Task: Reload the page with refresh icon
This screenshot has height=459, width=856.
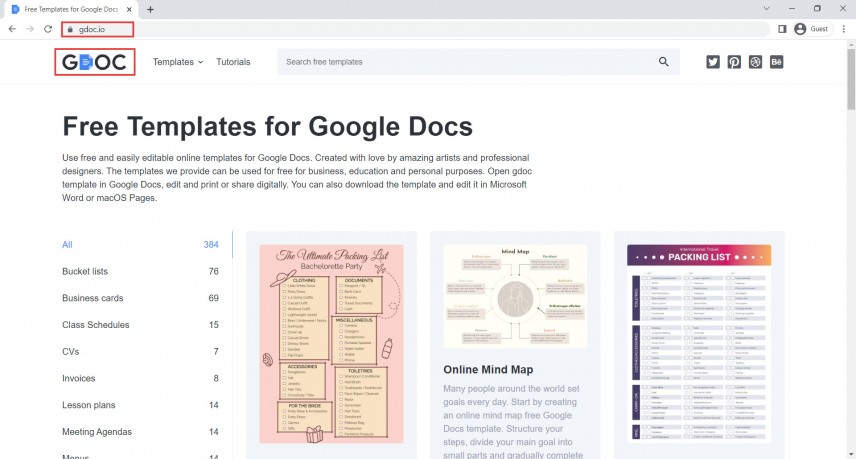Action: [48, 29]
